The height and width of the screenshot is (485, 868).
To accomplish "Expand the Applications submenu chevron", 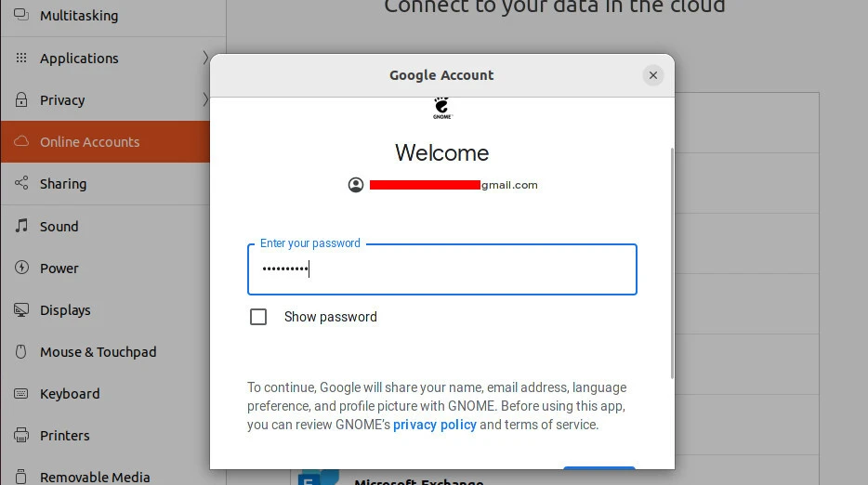I will [x=204, y=58].
